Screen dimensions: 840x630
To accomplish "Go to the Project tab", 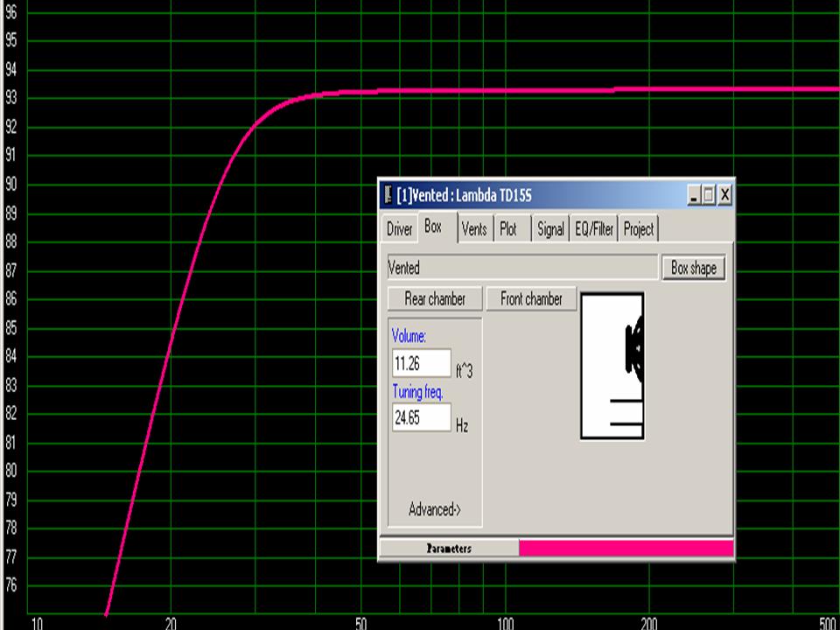I will click(638, 229).
